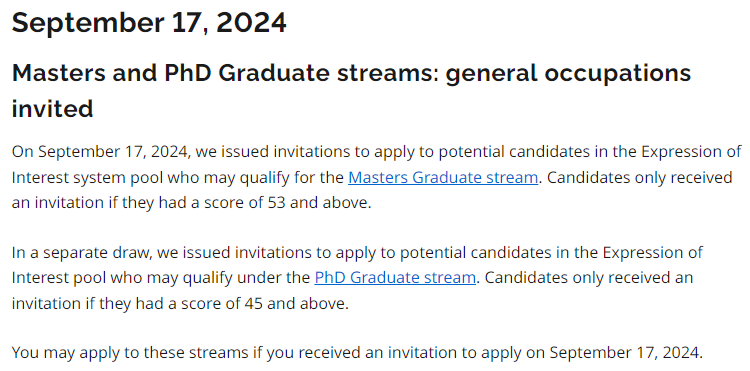Open the Masters Graduate stream link

(443, 177)
